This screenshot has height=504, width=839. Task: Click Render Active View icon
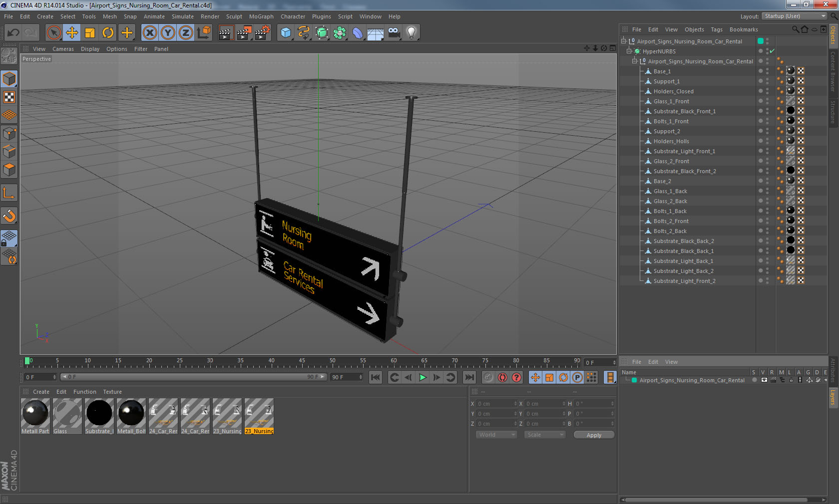(226, 33)
